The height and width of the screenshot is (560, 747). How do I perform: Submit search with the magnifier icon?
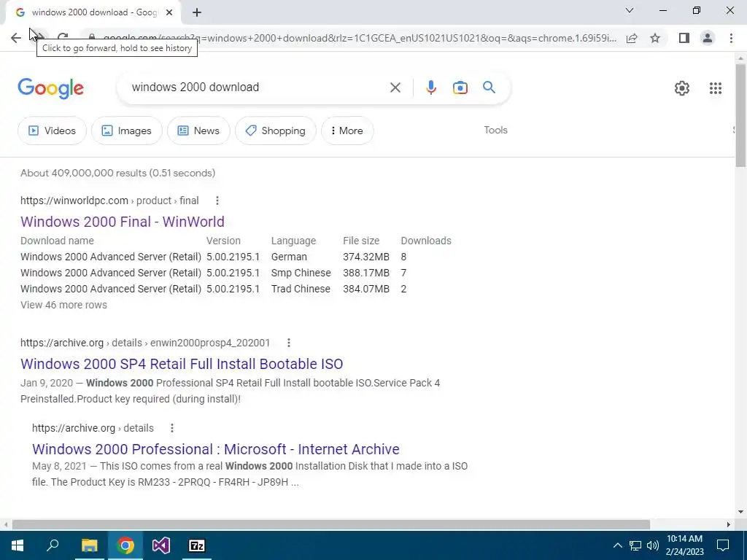click(x=489, y=87)
